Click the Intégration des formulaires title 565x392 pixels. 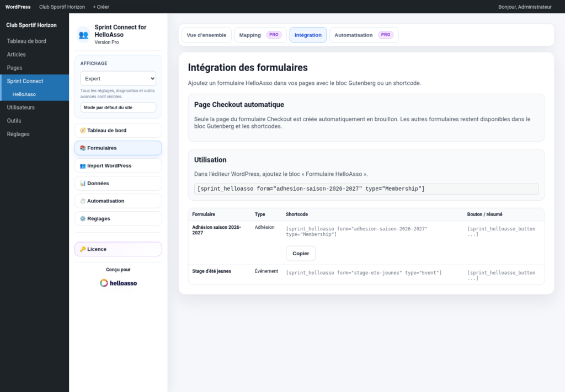coord(248,67)
